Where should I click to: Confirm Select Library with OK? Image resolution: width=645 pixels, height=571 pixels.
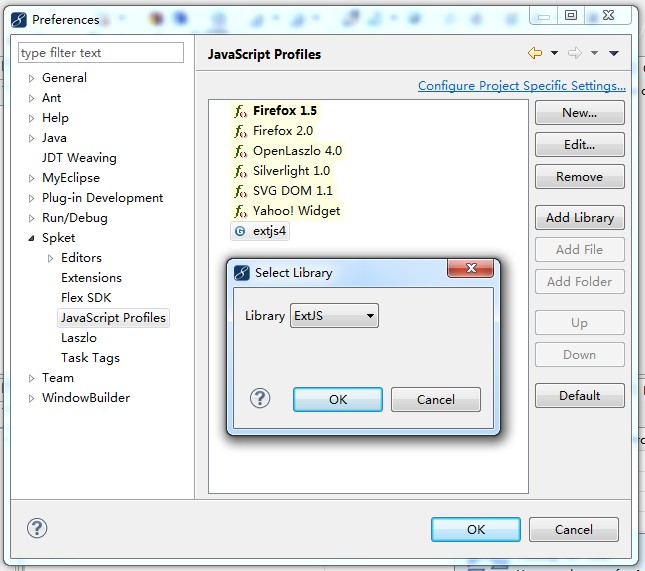coord(338,399)
